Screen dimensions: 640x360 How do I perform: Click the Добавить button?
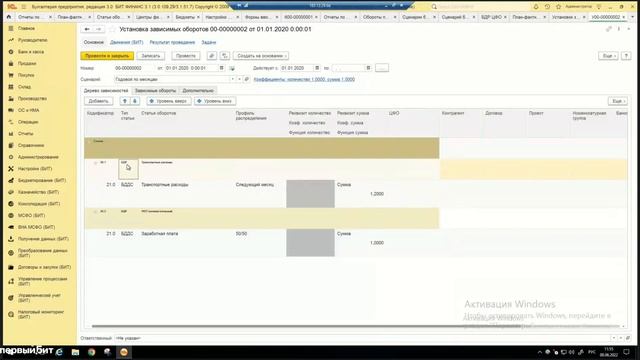[98, 101]
